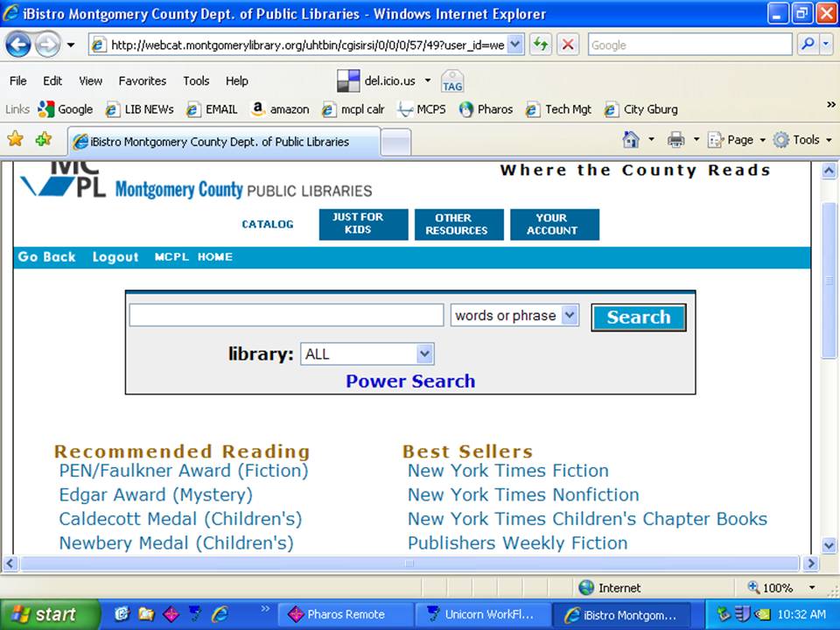Viewport: 840px width, 630px height.
Task: Open the Pharos favorite link
Action: click(x=486, y=109)
